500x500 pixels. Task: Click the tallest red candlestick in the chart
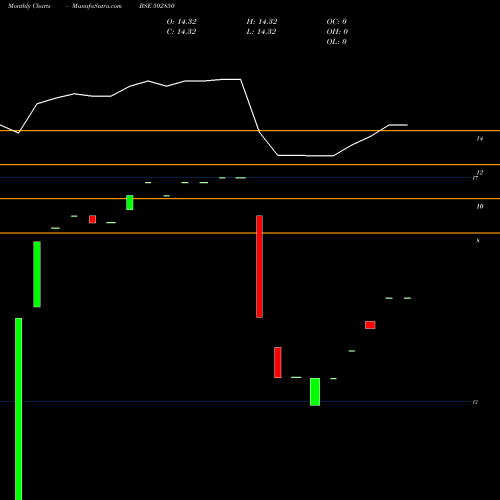point(259,266)
